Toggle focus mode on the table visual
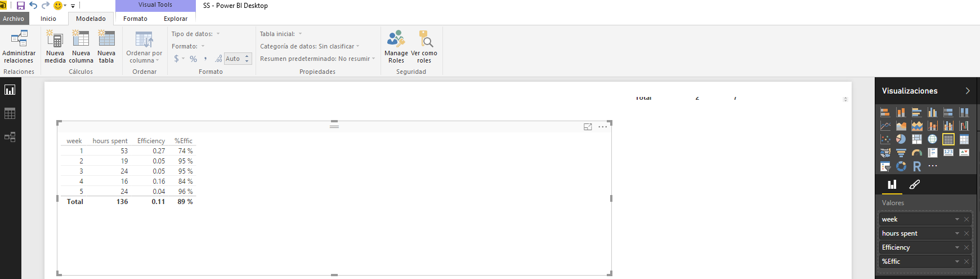Image resolution: width=980 pixels, height=279 pixels. coord(588,127)
